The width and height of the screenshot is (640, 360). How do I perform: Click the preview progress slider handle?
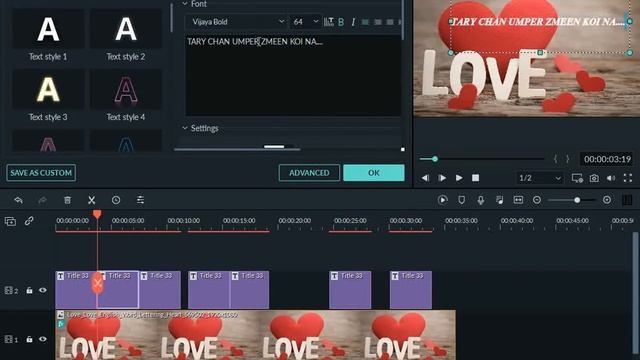point(435,159)
